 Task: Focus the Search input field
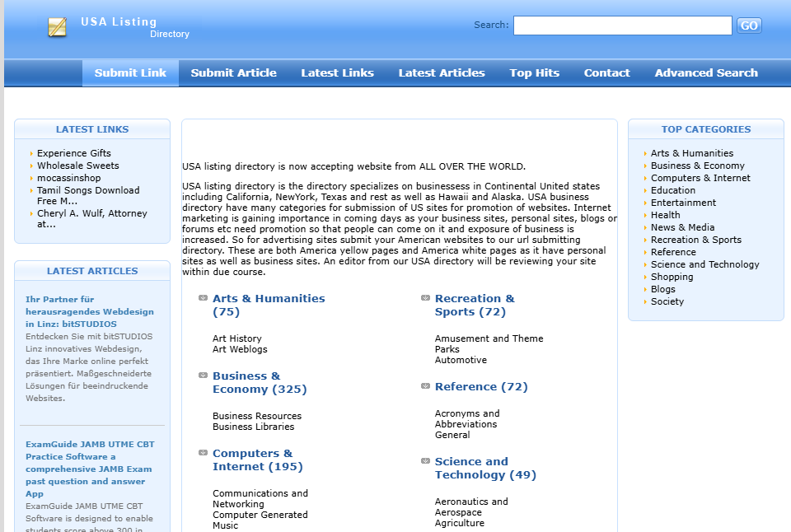pos(623,26)
